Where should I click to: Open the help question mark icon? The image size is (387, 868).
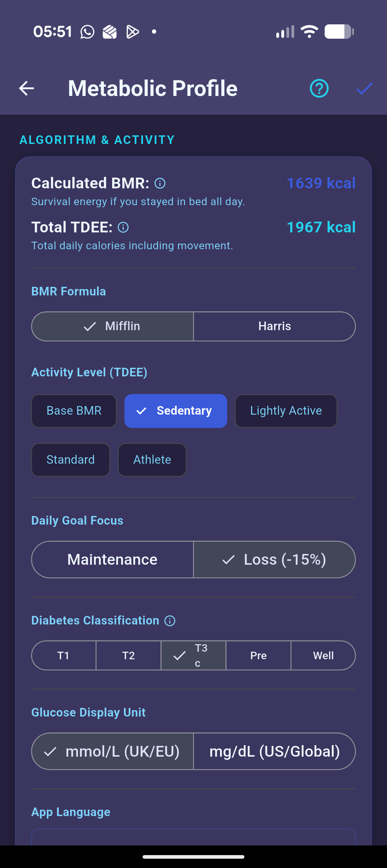(x=319, y=88)
